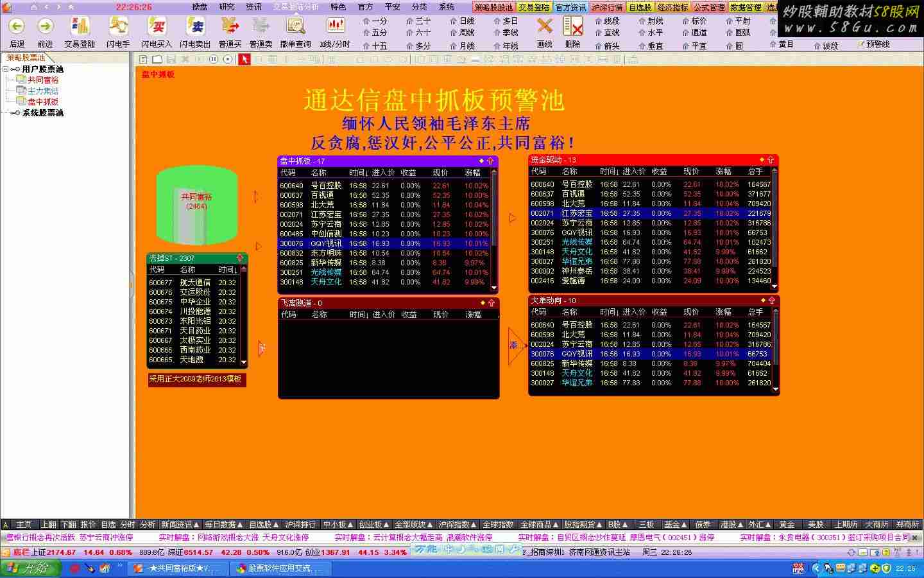Open the 特色 menu
The image size is (924, 578).
coord(338,7)
